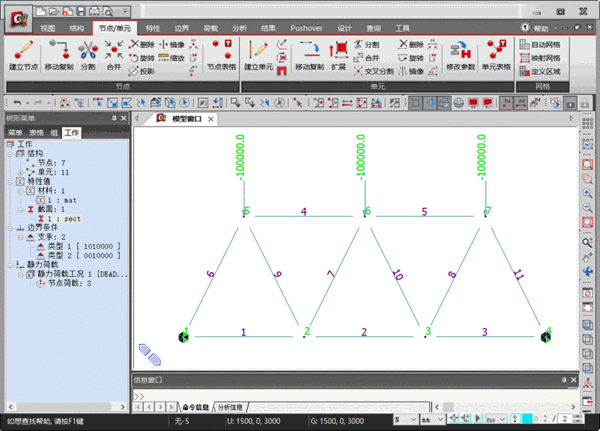This screenshot has width=600, height=431.
Task: Open the force unit N dropdown
Action: pyautogui.click(x=406, y=419)
